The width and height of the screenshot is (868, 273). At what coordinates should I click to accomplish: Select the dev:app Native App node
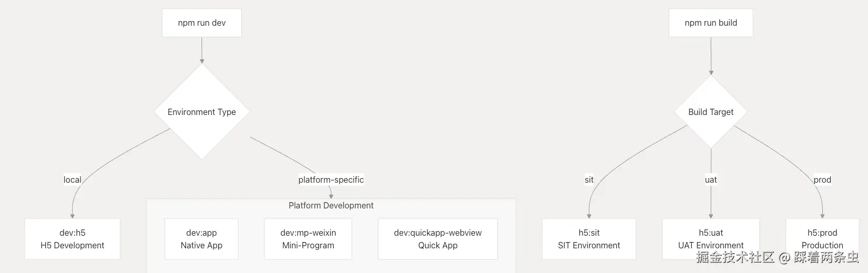point(201,239)
